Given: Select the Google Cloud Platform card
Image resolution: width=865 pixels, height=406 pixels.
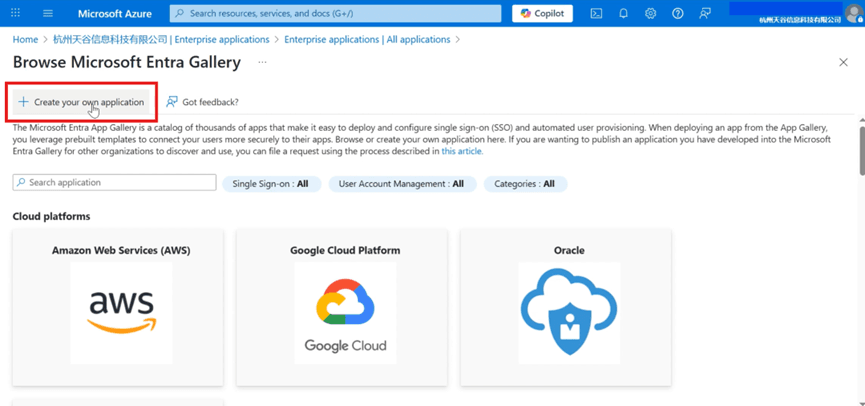Looking at the screenshot, I should 341,307.
